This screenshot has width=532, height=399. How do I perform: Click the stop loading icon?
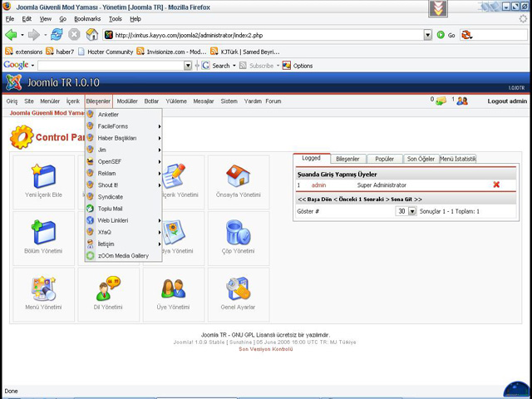[74, 35]
